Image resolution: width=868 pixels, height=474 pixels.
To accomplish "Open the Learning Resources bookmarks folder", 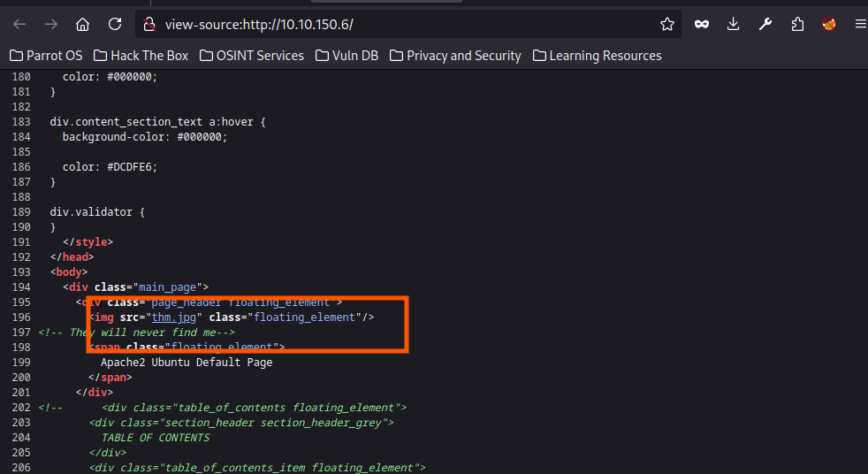I will click(597, 56).
